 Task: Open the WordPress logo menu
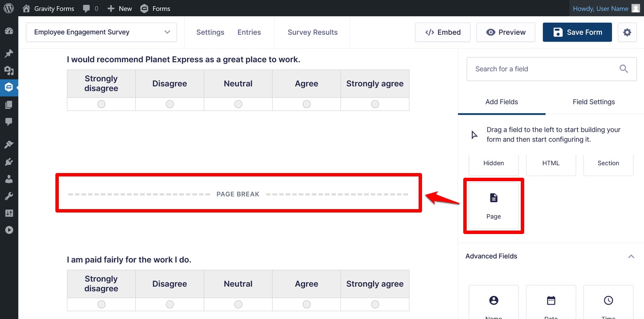pos(9,8)
